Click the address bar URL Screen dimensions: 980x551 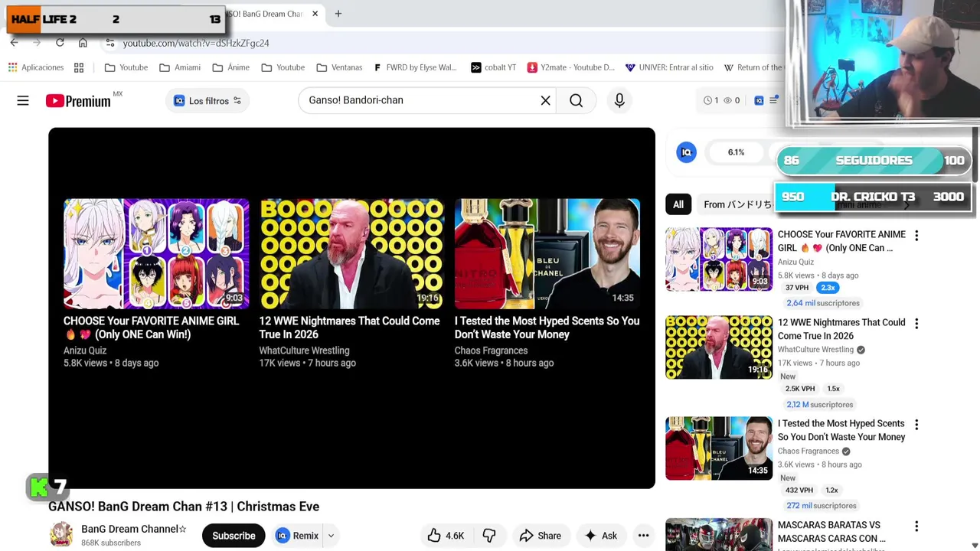196,43
